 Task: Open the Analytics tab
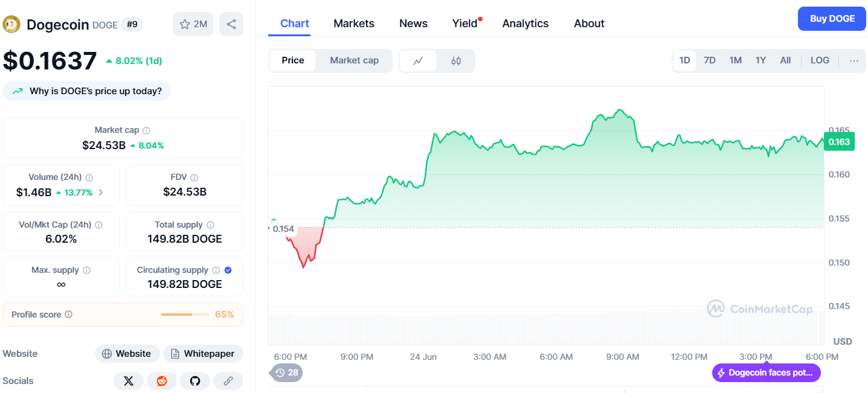[526, 24]
